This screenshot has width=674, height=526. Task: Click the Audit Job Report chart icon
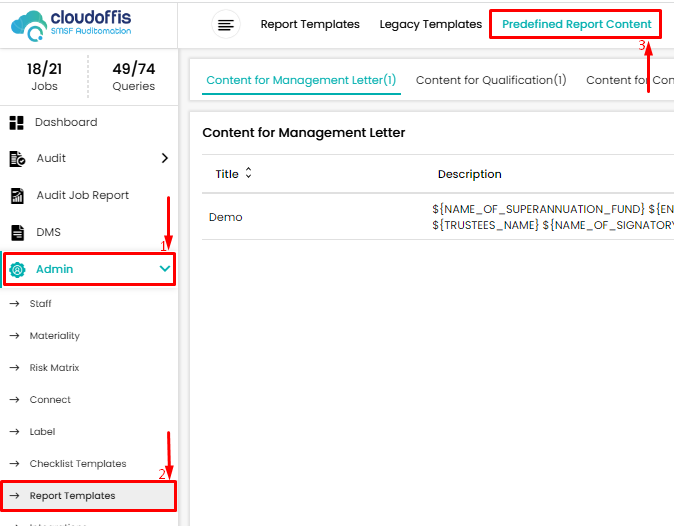(17, 196)
